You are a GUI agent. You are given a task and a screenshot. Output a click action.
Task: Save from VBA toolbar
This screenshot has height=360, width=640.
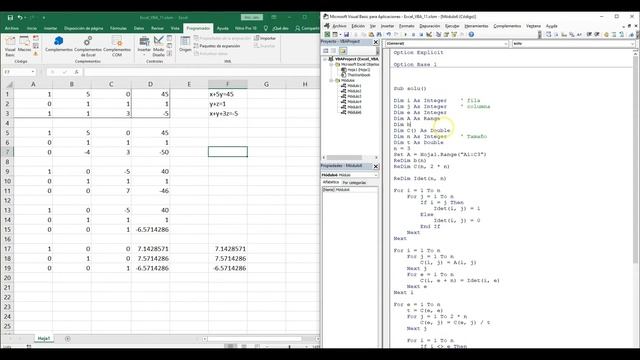(346, 35)
